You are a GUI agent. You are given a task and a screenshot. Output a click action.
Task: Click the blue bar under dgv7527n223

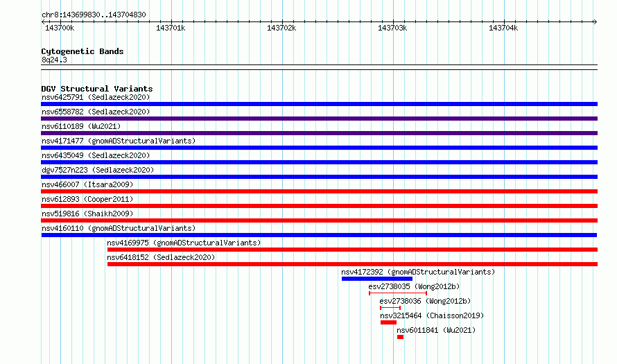pyautogui.click(x=319, y=177)
